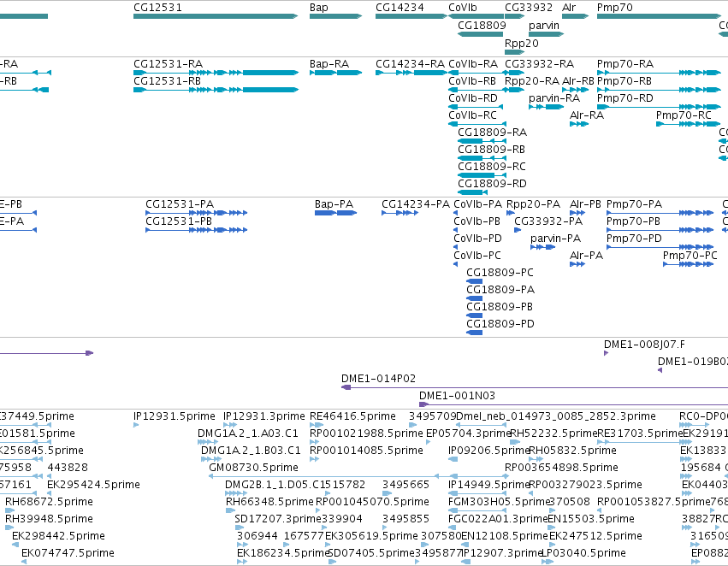
Task: Click the Pmp70 gene label
Action: point(615,8)
